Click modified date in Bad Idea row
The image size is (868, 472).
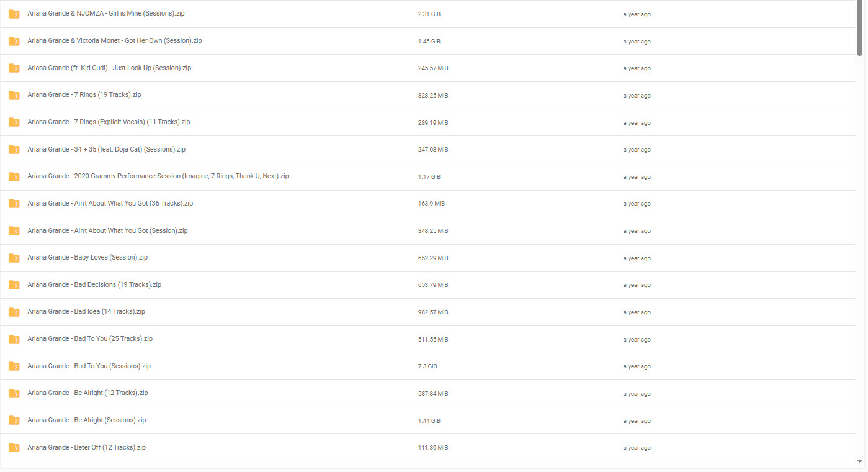coord(637,312)
